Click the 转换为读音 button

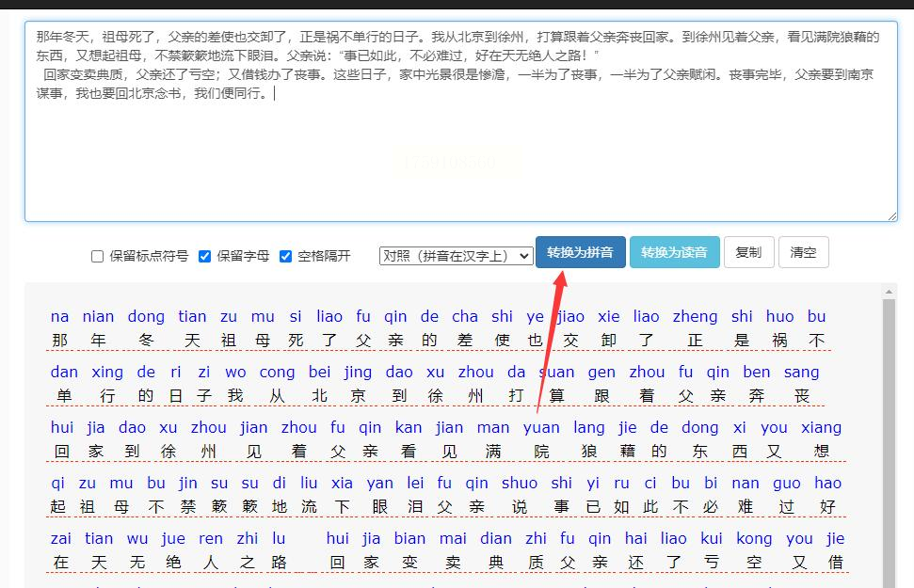click(x=673, y=252)
